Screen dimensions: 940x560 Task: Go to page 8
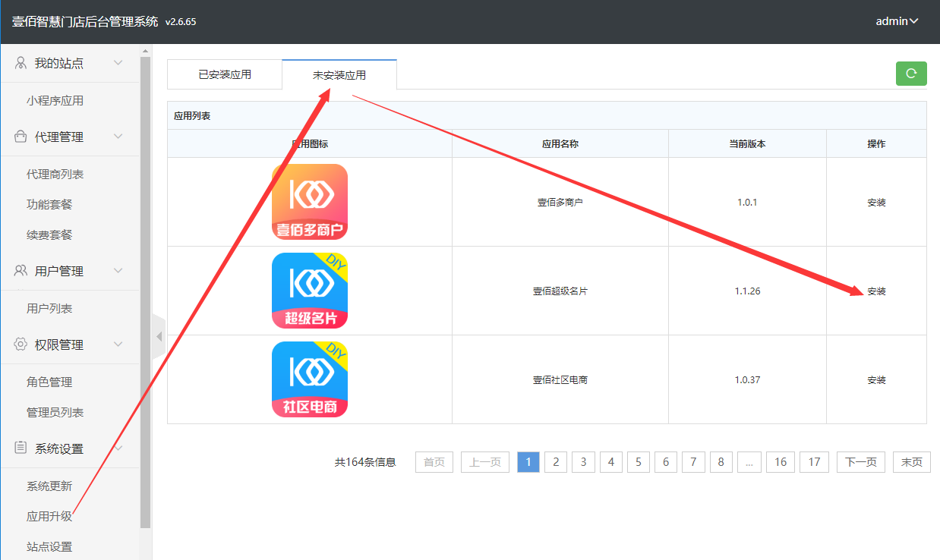(x=721, y=462)
